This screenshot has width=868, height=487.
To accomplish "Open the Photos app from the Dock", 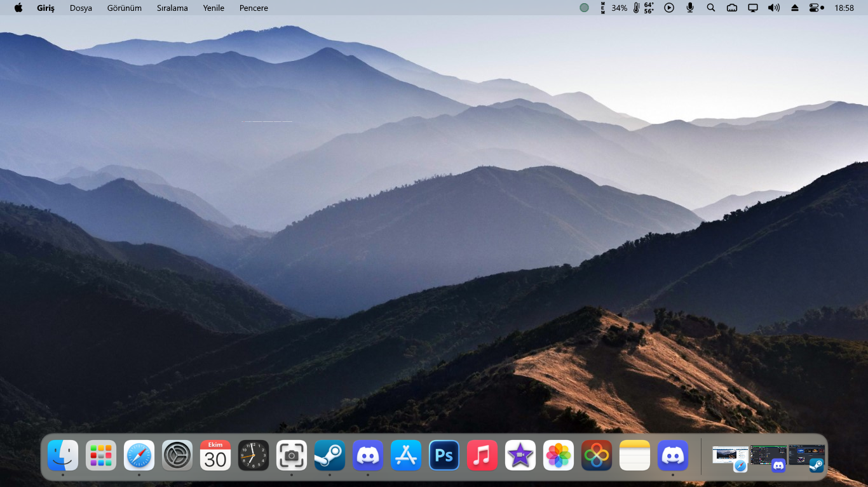I will [x=558, y=455].
